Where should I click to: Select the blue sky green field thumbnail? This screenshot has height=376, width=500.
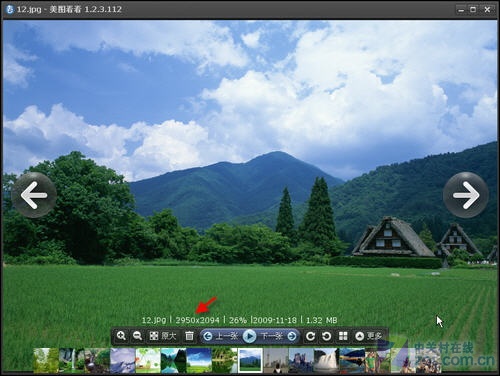tap(199, 360)
